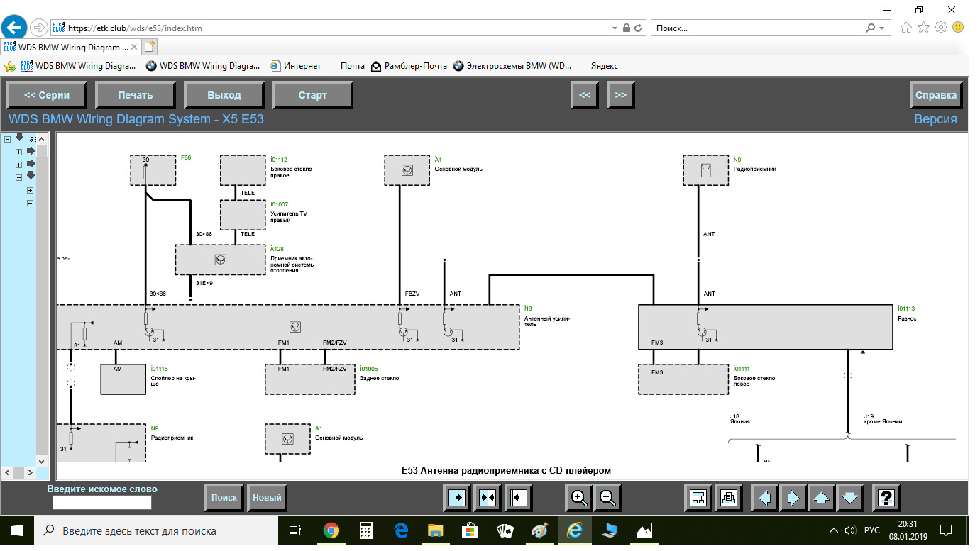Zoom in with the plus magnifier
This screenshot has width=980, height=551.
(579, 498)
